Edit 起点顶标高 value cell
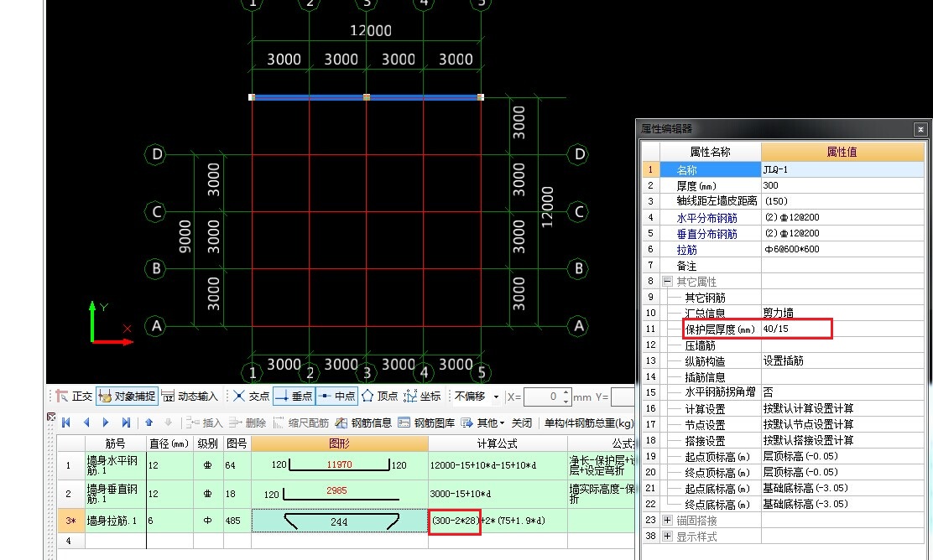This screenshot has width=933, height=560. click(x=842, y=457)
